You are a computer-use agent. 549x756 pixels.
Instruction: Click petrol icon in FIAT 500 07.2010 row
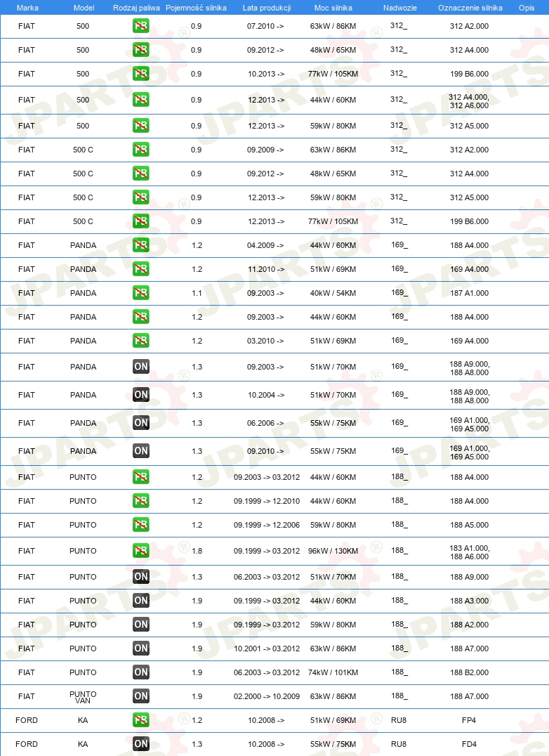140,26
